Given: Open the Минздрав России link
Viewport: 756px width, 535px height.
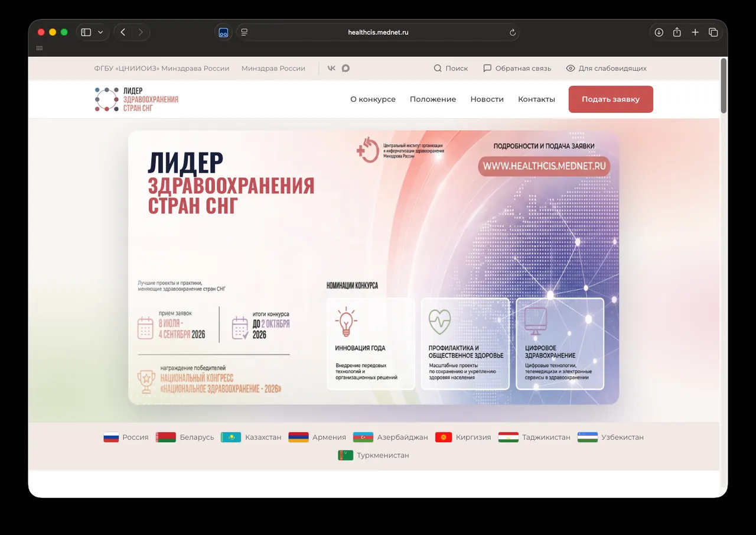Looking at the screenshot, I should point(273,69).
